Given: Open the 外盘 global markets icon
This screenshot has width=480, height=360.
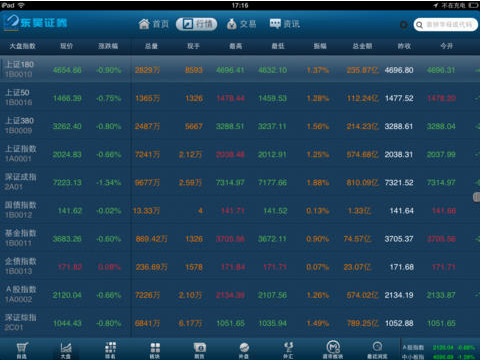Looking at the screenshot, I should [x=244, y=350].
